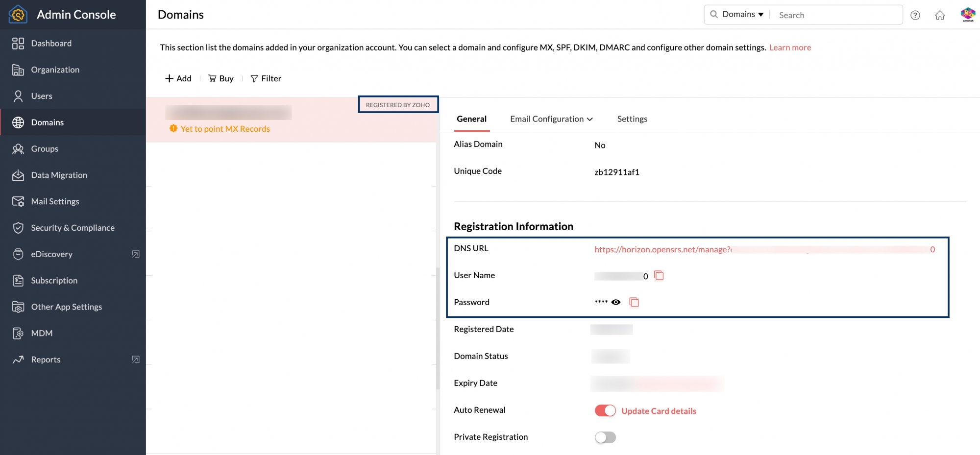
Task: Copy the Password value
Action: click(x=634, y=302)
